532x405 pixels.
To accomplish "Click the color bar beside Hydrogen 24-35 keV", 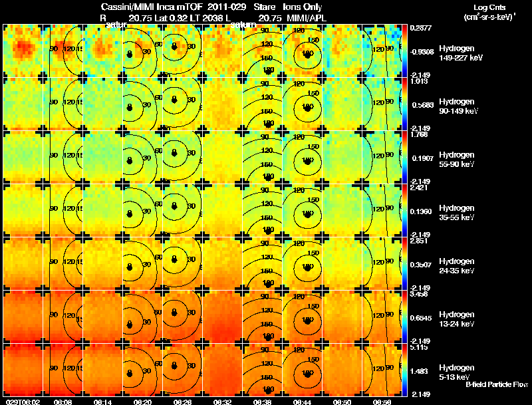I will (x=404, y=264).
